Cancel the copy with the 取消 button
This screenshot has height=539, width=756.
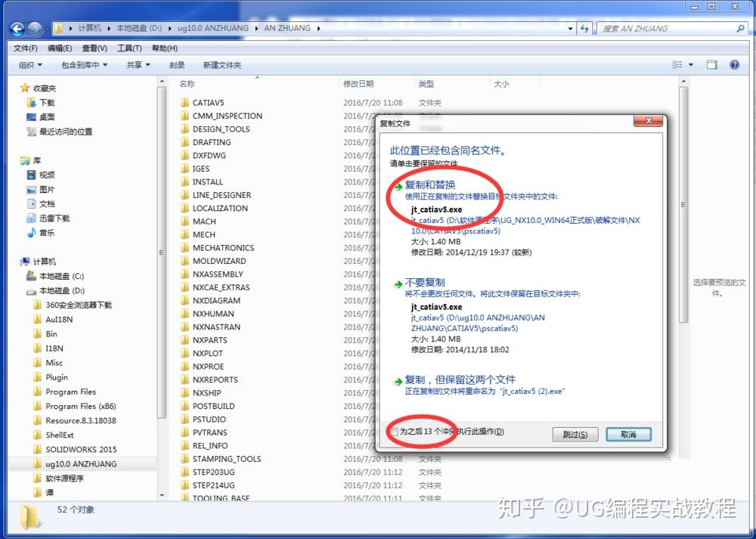[x=627, y=435]
